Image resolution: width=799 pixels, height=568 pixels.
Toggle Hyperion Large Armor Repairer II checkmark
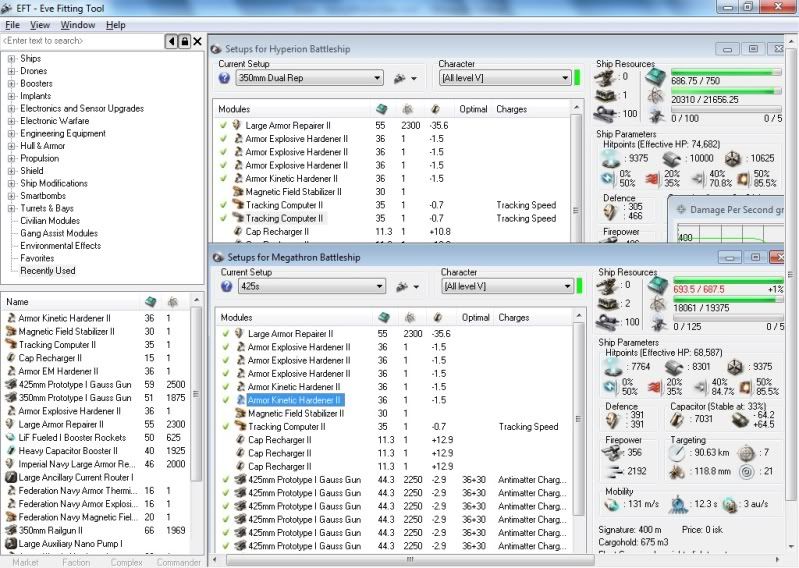[x=223, y=125]
